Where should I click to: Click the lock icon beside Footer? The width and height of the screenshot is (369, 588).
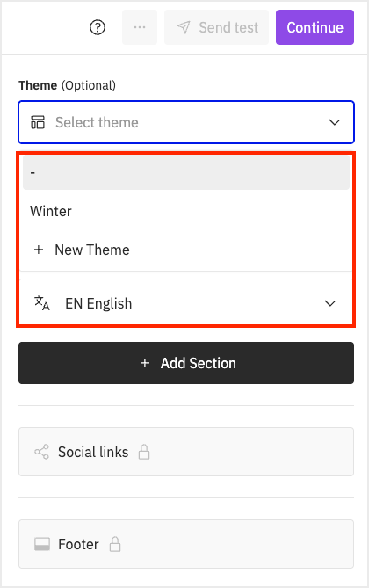(x=115, y=544)
